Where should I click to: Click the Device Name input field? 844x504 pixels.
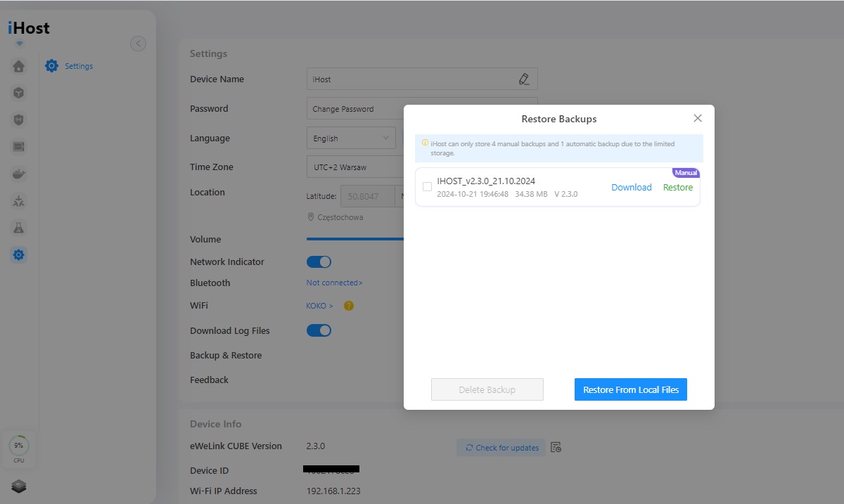pos(422,79)
